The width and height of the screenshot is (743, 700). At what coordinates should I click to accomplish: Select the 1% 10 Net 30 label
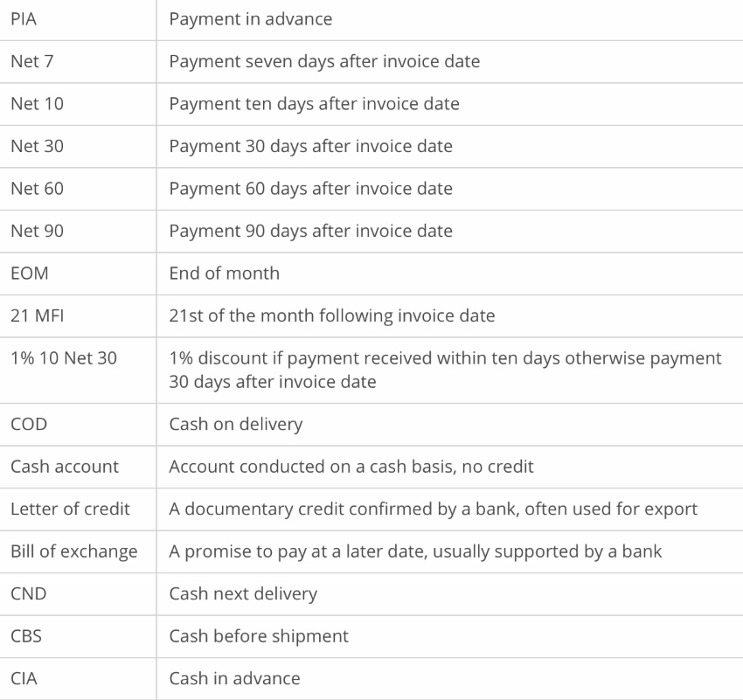64,358
